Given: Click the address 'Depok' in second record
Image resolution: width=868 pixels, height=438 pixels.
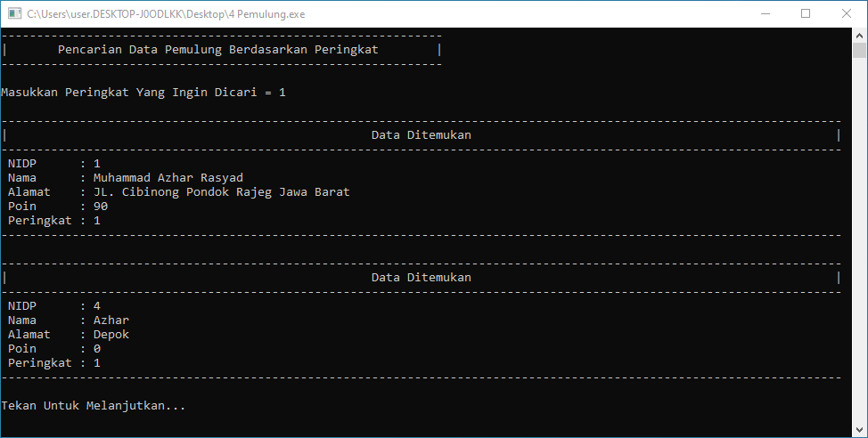Looking at the screenshot, I should coord(111,335).
